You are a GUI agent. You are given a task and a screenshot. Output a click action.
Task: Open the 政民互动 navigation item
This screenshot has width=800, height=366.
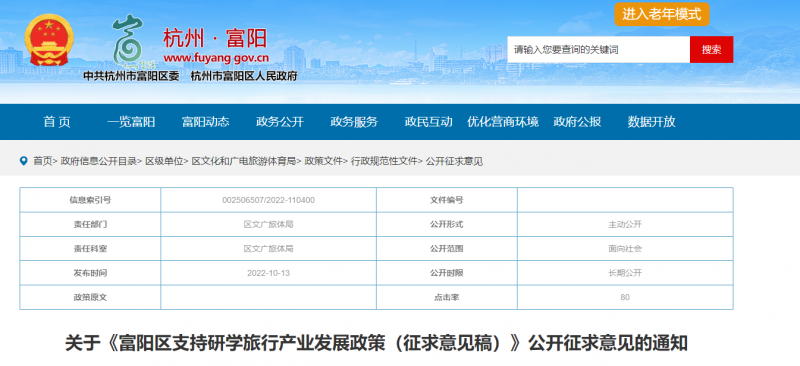pyautogui.click(x=429, y=121)
